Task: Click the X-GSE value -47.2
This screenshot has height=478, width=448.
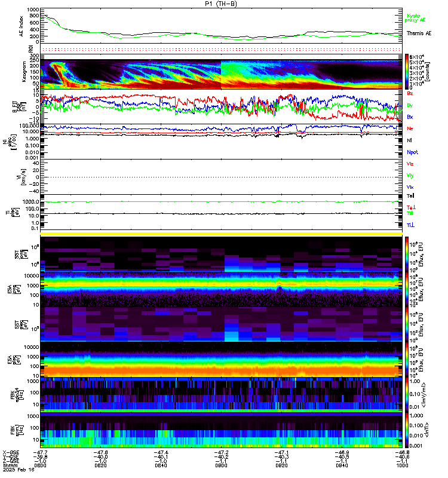Action: 221,453
